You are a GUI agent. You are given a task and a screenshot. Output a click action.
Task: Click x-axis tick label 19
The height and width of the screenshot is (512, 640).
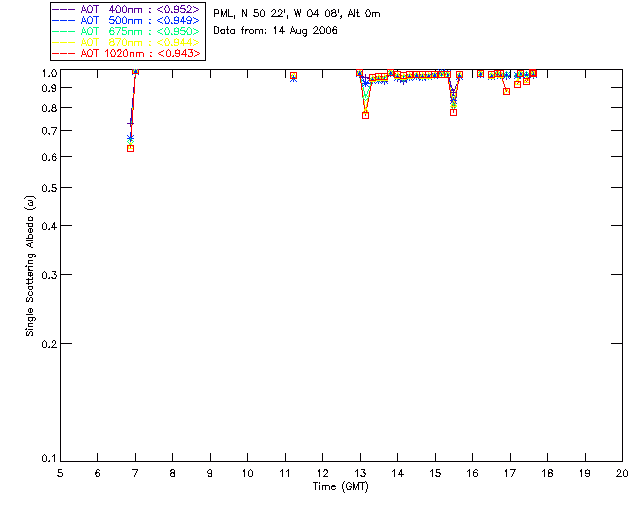point(585,473)
